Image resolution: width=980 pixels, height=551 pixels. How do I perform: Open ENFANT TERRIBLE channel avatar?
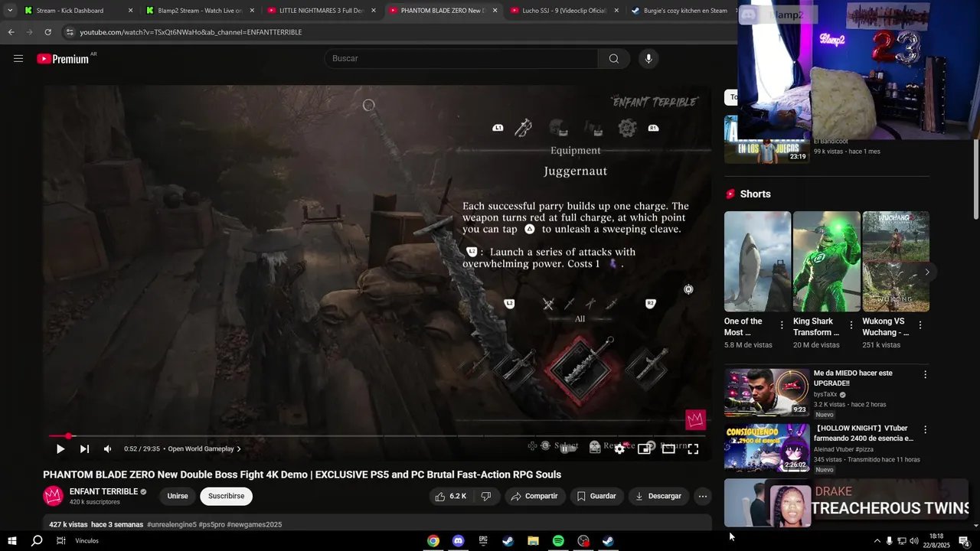point(53,496)
